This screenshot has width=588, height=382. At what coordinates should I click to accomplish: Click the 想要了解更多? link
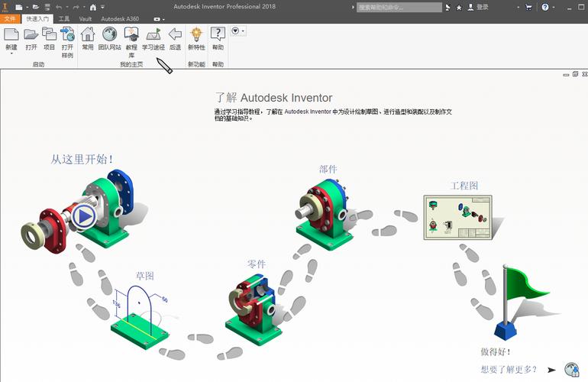tap(509, 370)
